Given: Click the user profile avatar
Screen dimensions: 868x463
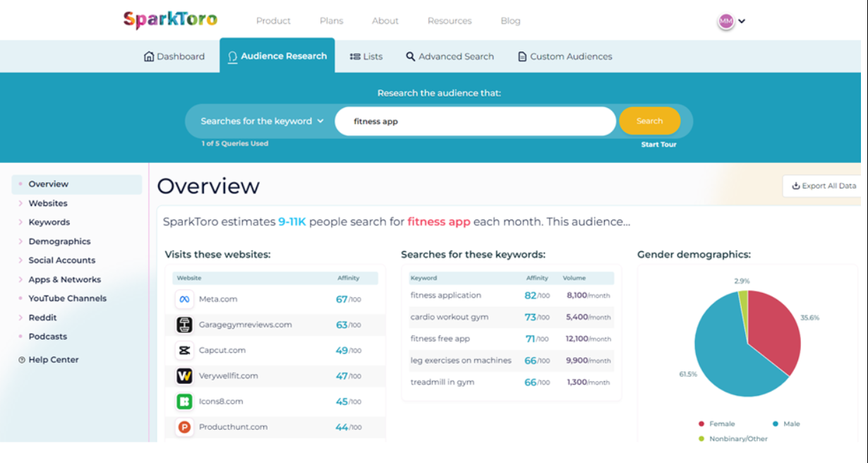Looking at the screenshot, I should (725, 21).
